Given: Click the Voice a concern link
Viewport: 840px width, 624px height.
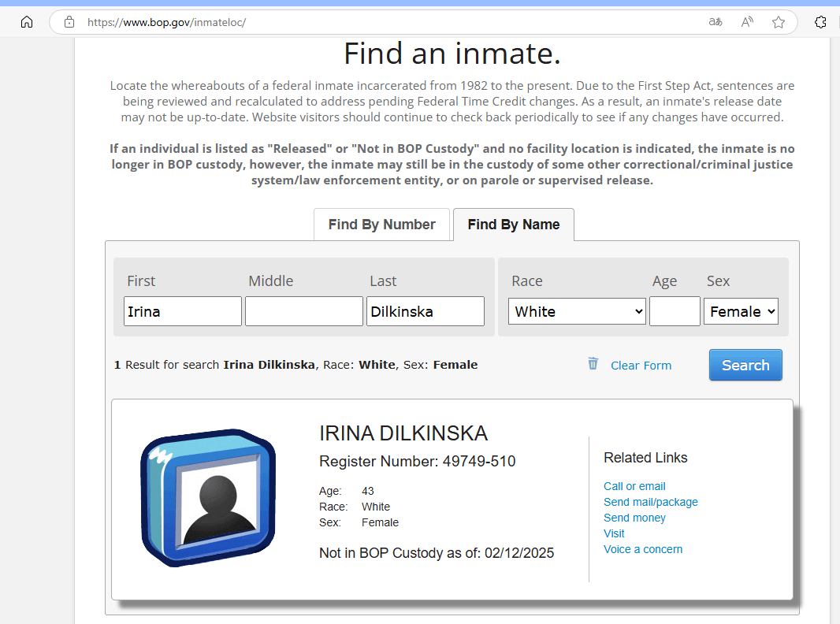Looking at the screenshot, I should [643, 549].
